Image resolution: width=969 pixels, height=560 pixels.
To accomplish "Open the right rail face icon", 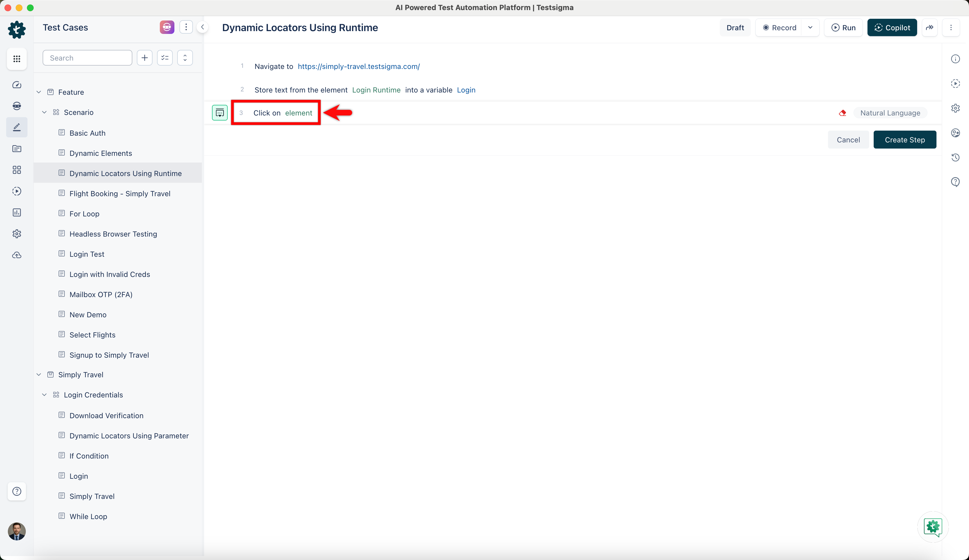I will pos(956,133).
